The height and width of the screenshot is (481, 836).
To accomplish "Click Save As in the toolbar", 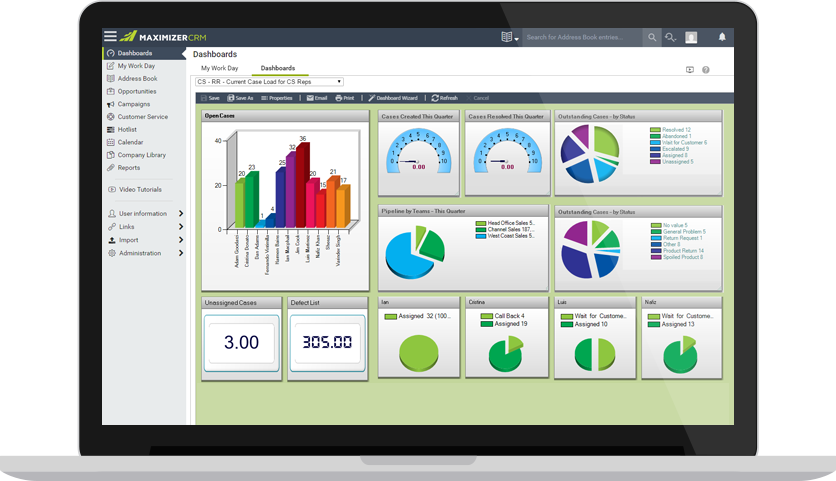I will 240,98.
